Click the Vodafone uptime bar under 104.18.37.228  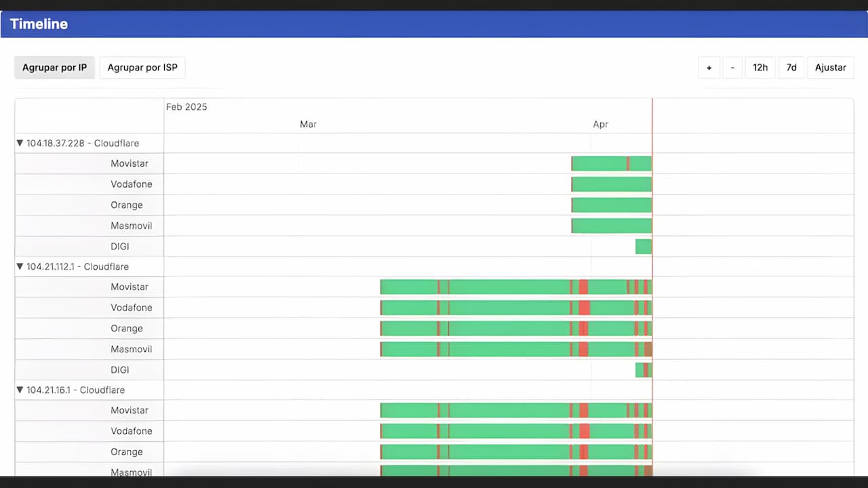pyautogui.click(x=610, y=184)
